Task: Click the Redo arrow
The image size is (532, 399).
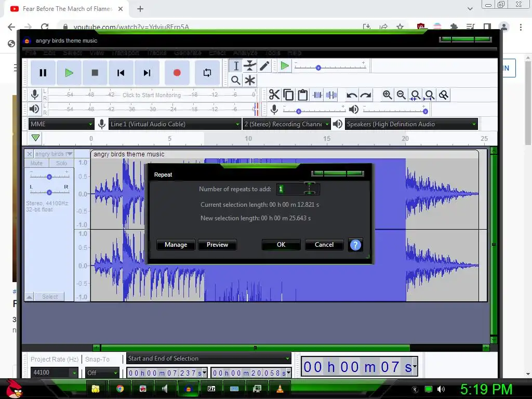Action: 366,95
